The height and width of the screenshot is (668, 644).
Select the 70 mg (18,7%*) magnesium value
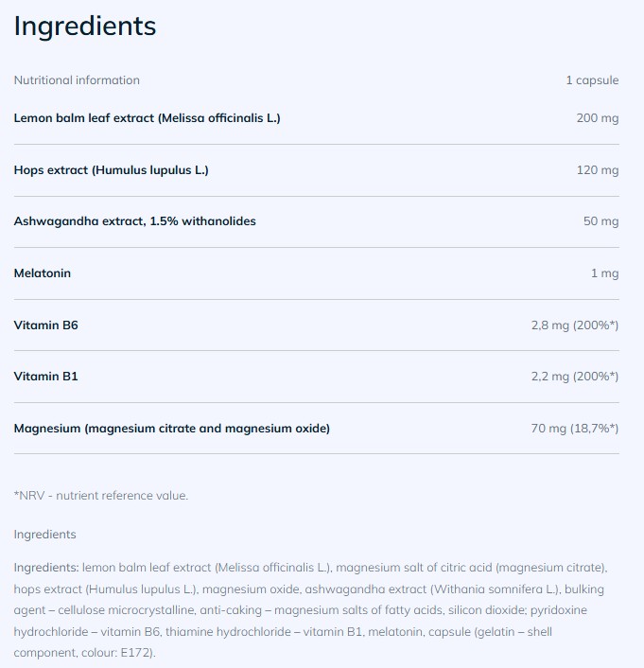click(x=575, y=429)
